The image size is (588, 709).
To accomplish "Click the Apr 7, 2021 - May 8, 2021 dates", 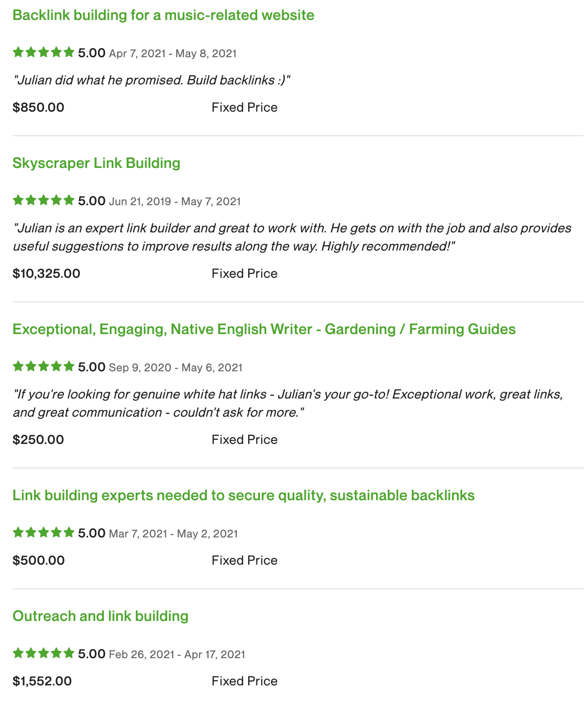I will [173, 54].
